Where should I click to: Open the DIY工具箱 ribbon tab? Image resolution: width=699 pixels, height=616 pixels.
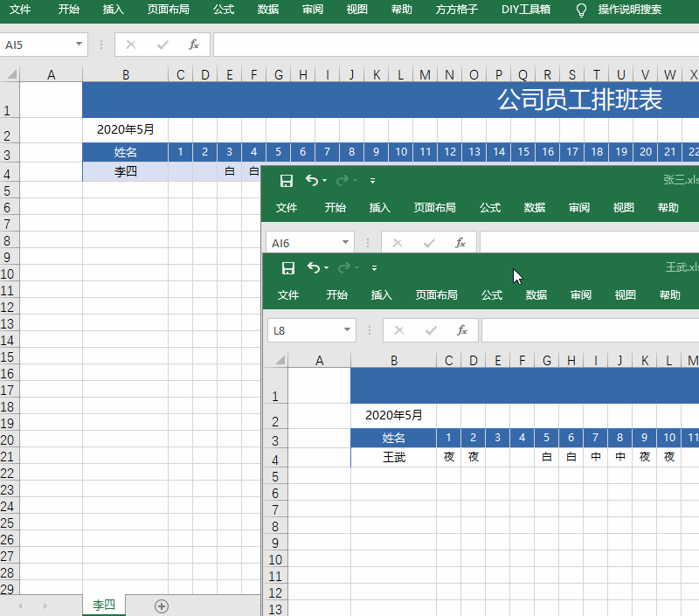[525, 11]
